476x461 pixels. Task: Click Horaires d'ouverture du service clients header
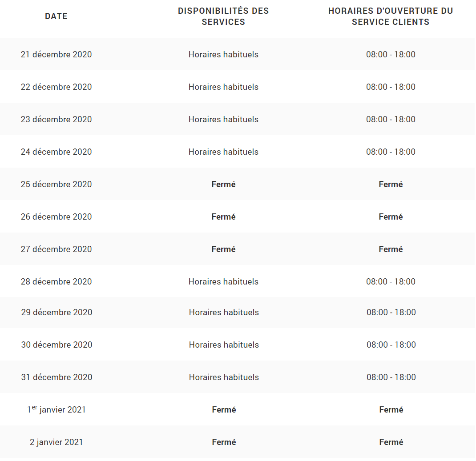391,16
